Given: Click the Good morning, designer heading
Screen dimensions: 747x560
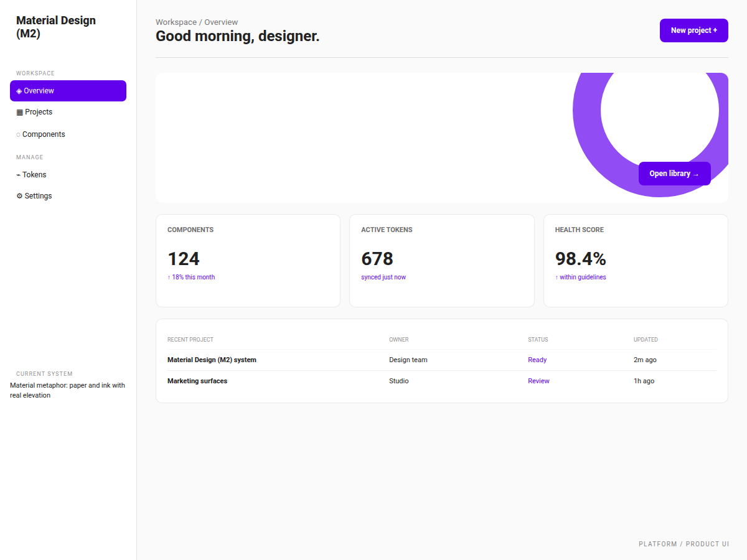Looking at the screenshot, I should tap(237, 36).
